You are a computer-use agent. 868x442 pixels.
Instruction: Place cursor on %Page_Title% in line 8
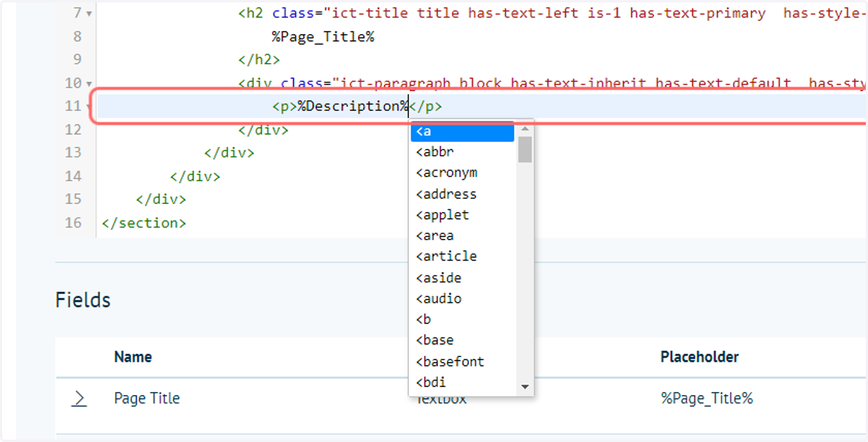pos(323,37)
